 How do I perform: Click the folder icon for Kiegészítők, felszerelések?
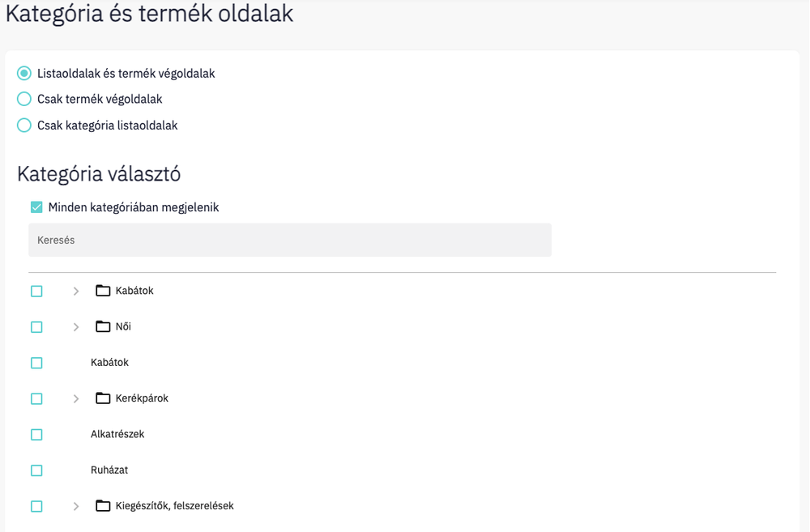click(102, 505)
